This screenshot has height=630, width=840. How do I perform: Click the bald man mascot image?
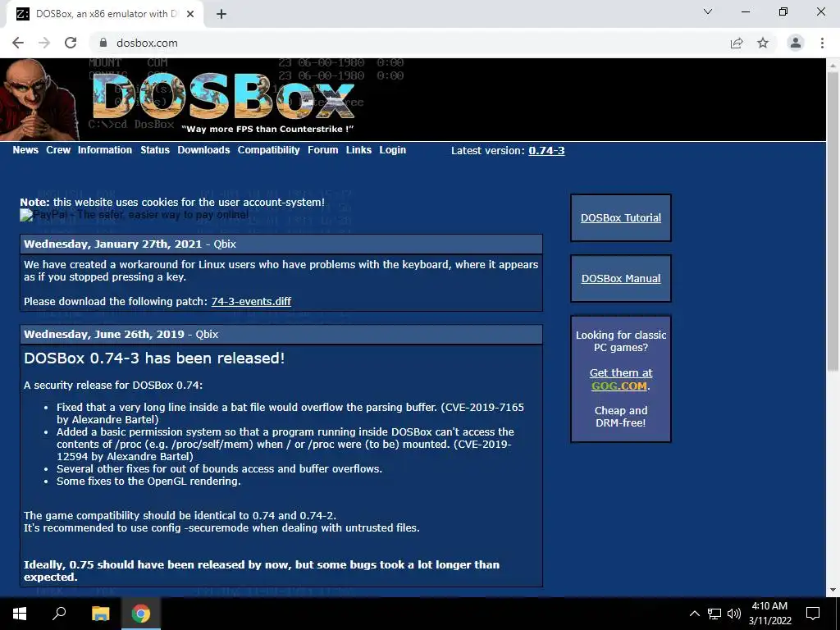[39, 99]
